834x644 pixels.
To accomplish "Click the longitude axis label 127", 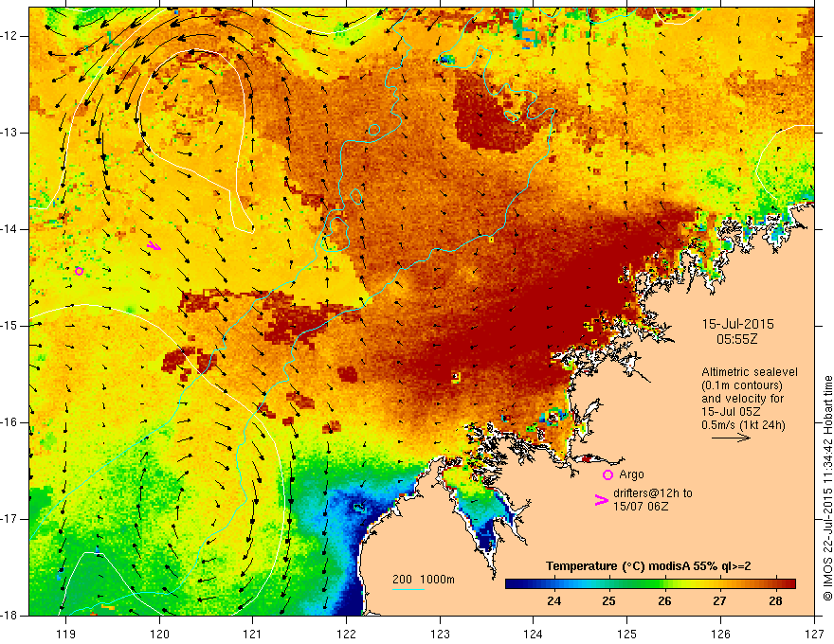I will tap(814, 634).
